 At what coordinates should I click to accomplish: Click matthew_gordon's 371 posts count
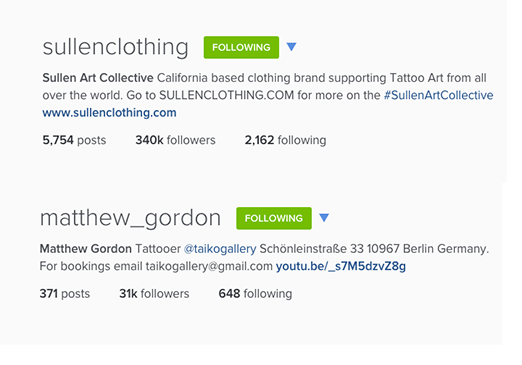(65, 294)
